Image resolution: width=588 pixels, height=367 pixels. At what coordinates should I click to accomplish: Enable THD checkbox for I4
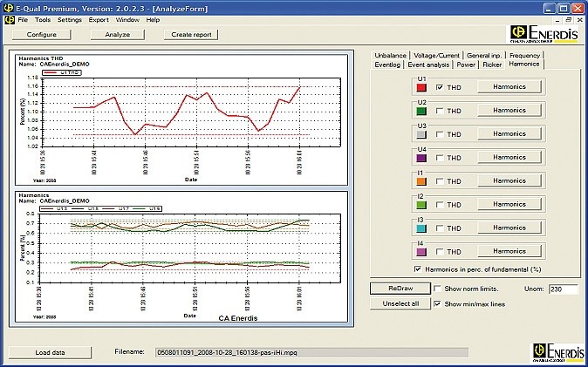pos(440,252)
